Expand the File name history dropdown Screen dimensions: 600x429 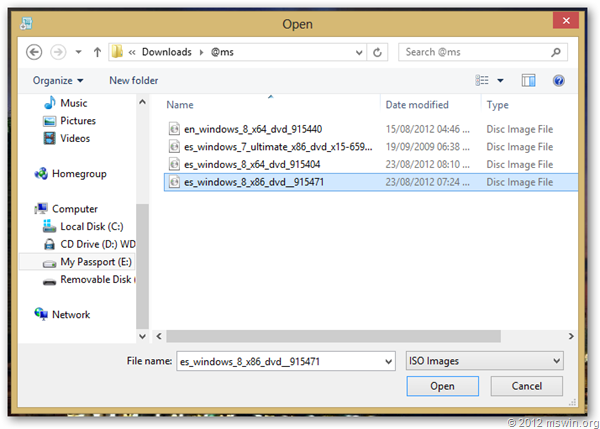click(x=387, y=360)
